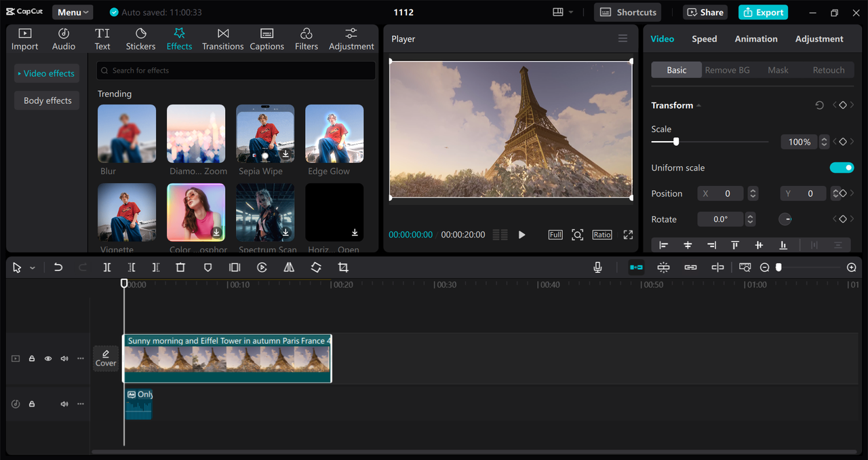
Task: Click the Cover edit button
Action: click(x=106, y=358)
